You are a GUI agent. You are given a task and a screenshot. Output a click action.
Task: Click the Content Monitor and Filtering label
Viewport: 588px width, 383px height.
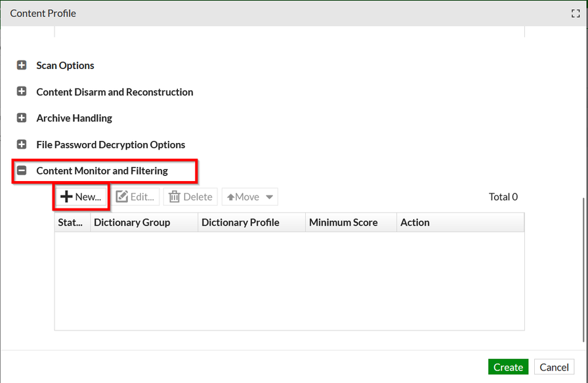click(x=102, y=171)
